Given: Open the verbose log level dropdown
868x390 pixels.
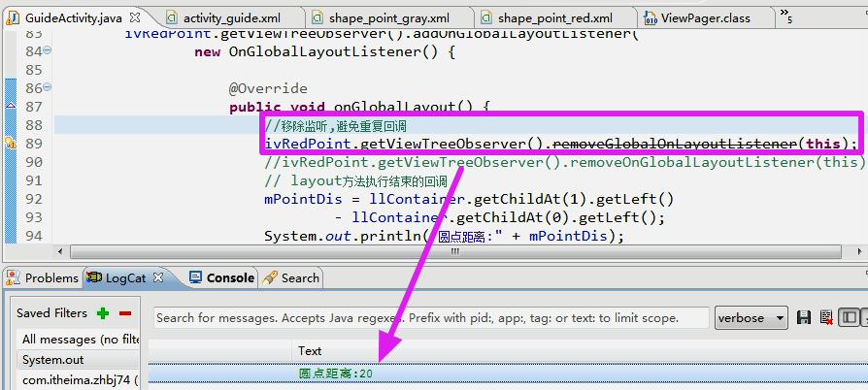Looking at the screenshot, I should [x=751, y=318].
